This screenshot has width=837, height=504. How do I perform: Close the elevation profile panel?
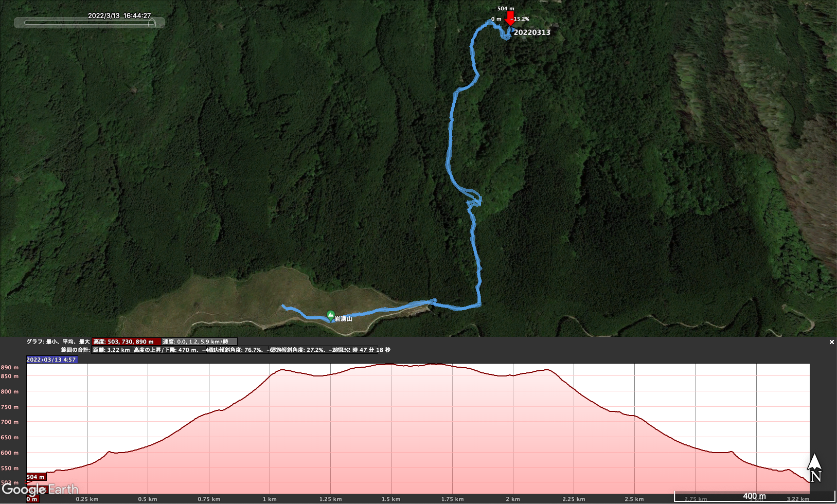(x=831, y=342)
